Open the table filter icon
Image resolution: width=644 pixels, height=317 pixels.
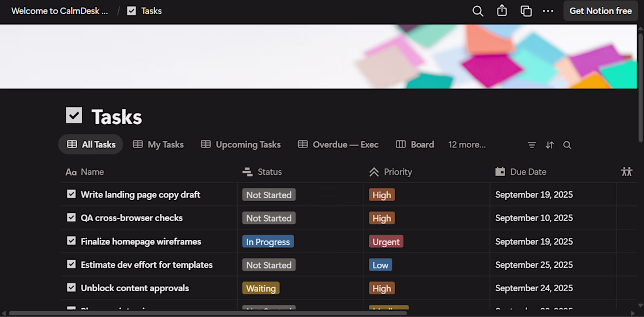tap(532, 145)
